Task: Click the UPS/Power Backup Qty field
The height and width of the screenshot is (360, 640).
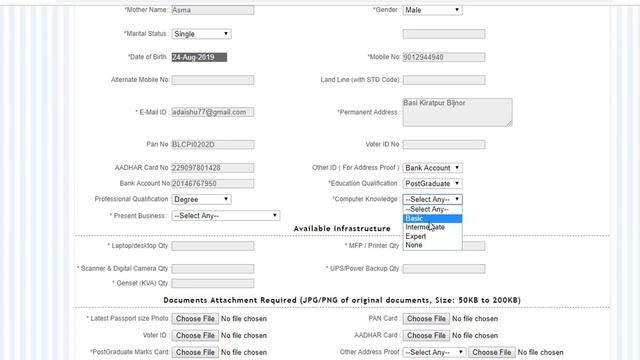Action: (x=444, y=269)
